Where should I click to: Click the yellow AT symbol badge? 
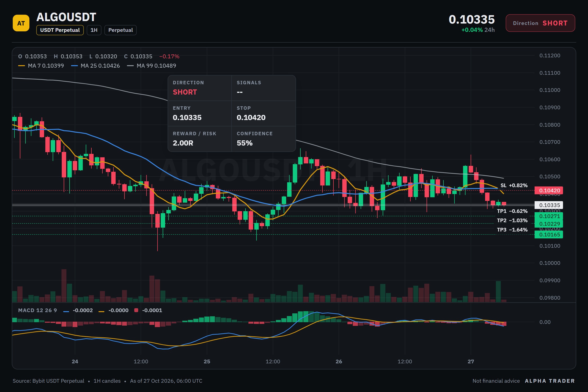click(x=21, y=23)
